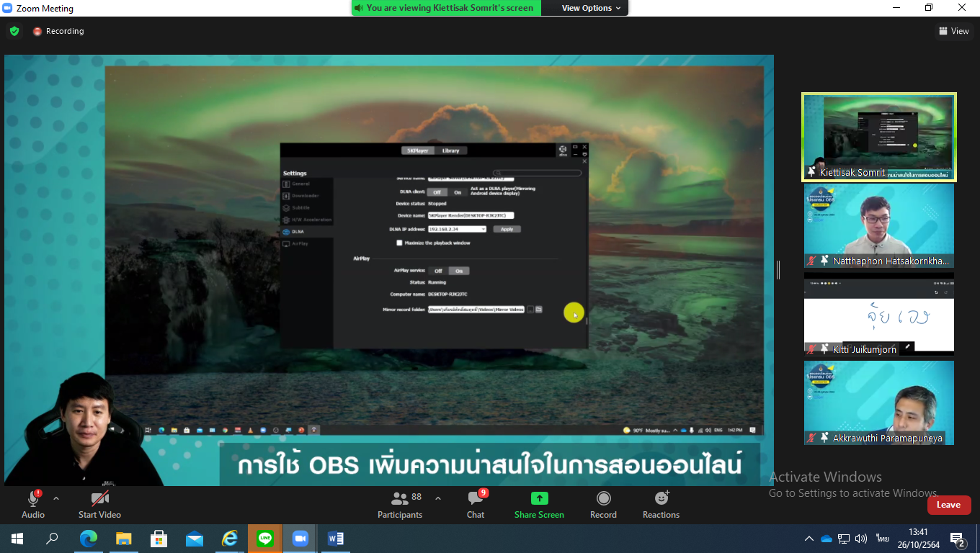Image resolution: width=980 pixels, height=553 pixels.
Task: Expand the Participants options arrow
Action: (437, 498)
